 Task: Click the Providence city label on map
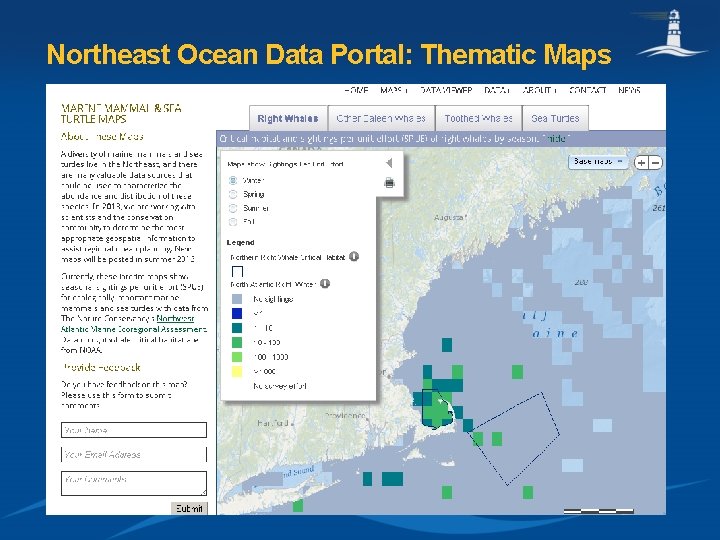click(345, 415)
